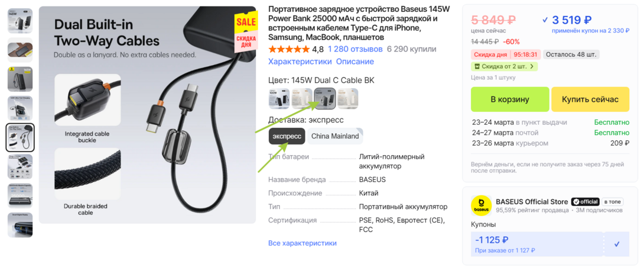Select the экспресс delivery option
This screenshot has width=644, height=274.
tap(287, 136)
